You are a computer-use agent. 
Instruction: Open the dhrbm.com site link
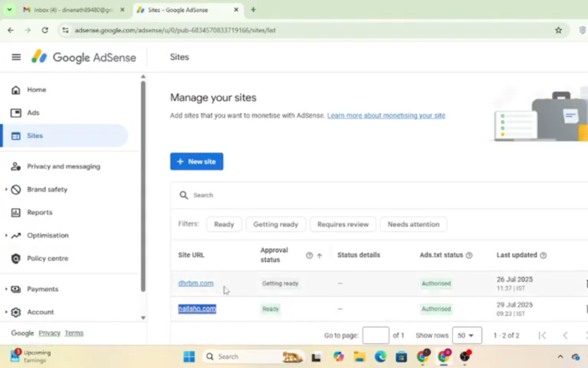tap(196, 283)
